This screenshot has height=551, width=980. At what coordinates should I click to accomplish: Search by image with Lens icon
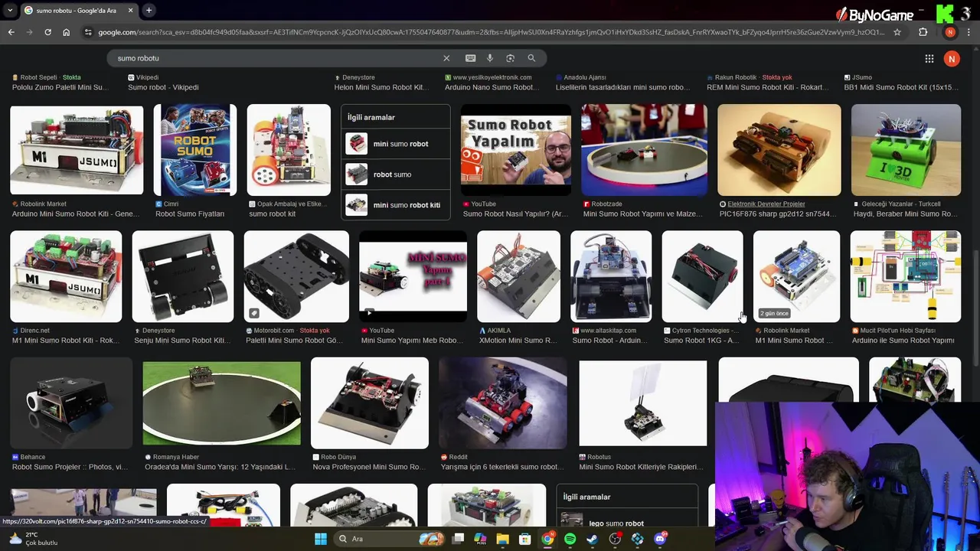tap(510, 58)
